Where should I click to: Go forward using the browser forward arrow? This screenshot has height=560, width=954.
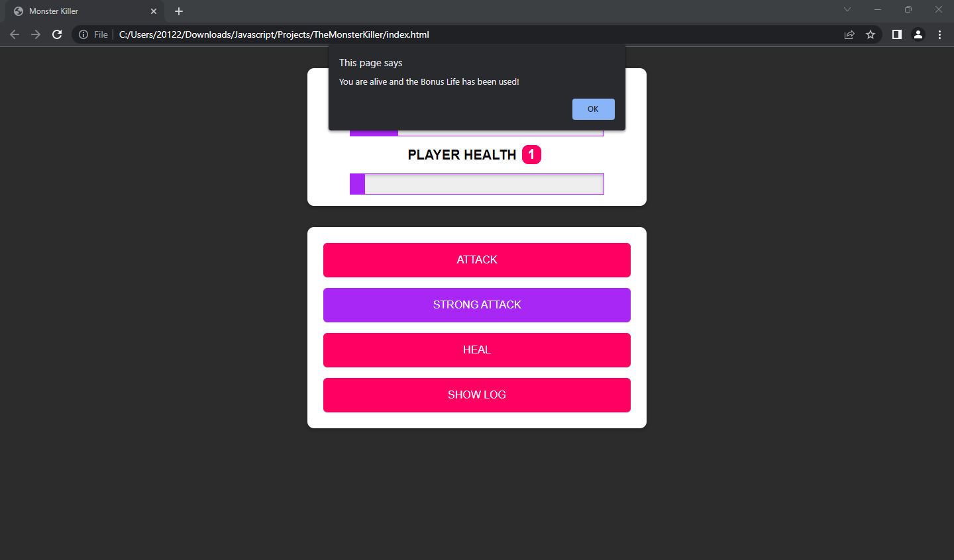tap(36, 34)
